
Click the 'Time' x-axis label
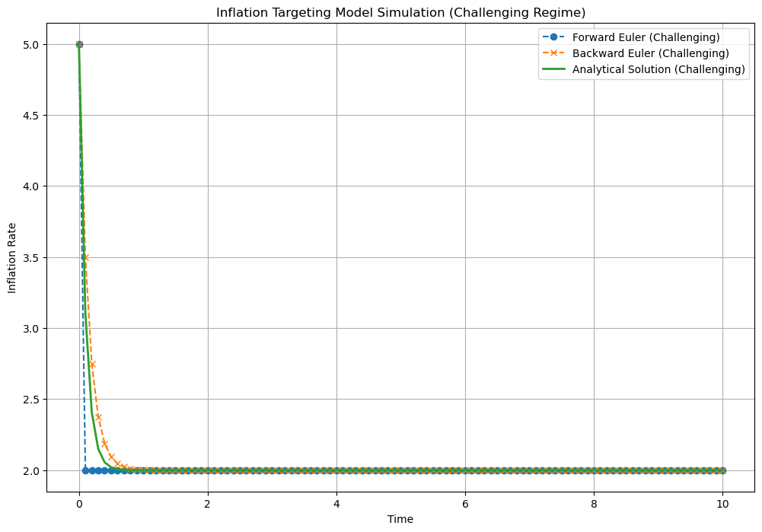tap(400, 519)
